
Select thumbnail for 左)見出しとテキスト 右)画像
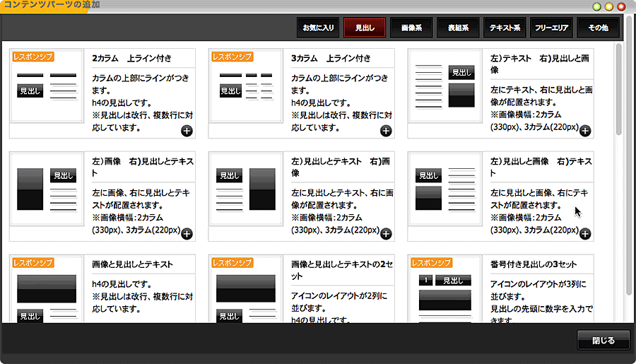(x=246, y=189)
